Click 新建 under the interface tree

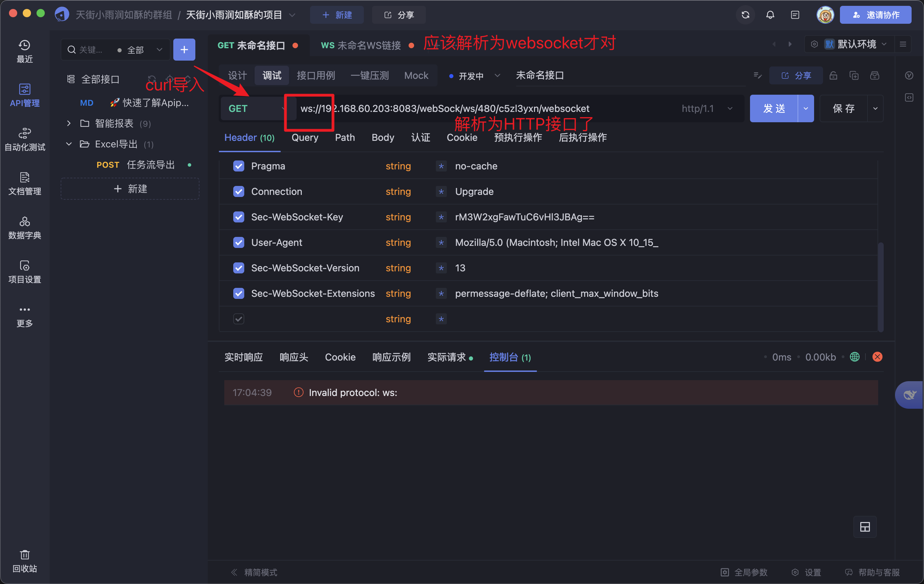click(x=130, y=189)
